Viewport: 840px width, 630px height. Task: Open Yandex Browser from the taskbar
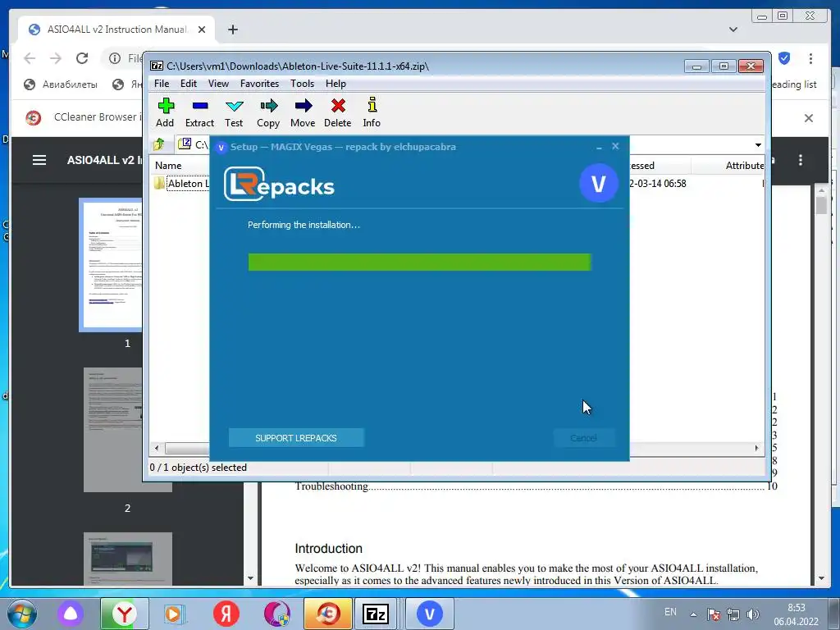pos(124,614)
